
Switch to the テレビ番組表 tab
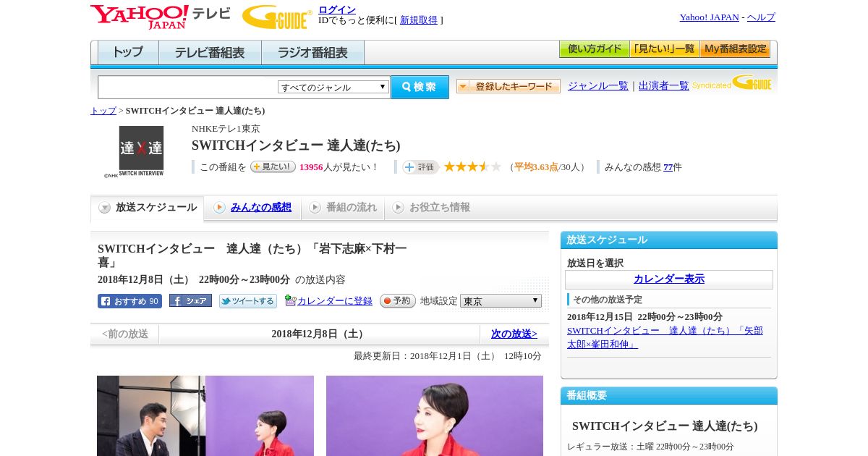[210, 53]
